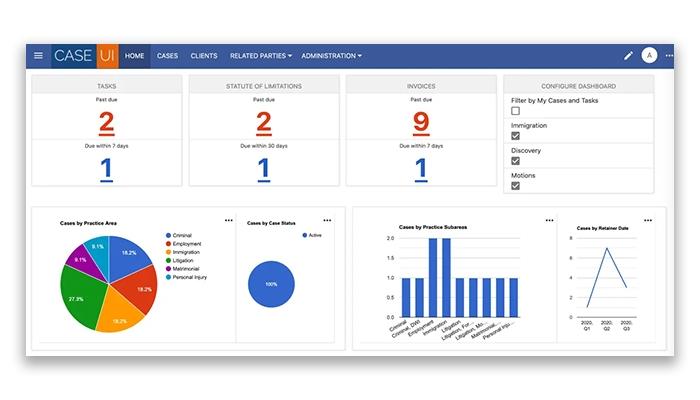Click the Active legend dot in Case Status

(304, 235)
